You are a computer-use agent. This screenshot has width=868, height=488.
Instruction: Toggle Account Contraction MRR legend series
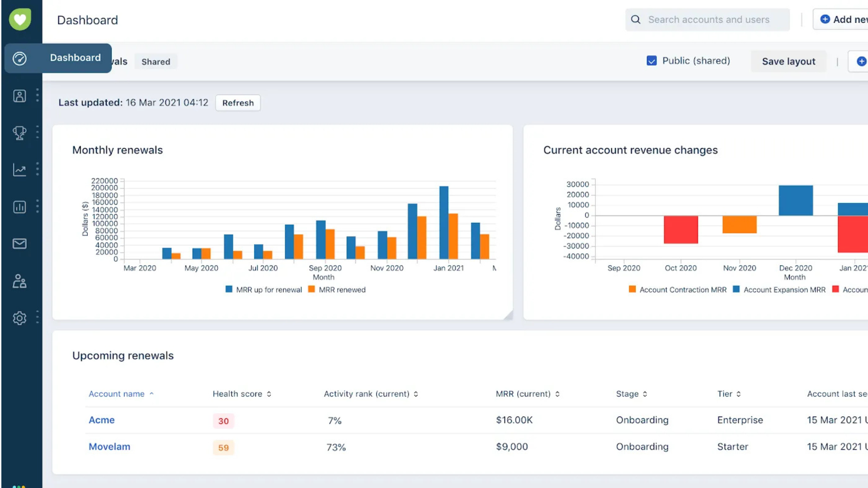[683, 290]
